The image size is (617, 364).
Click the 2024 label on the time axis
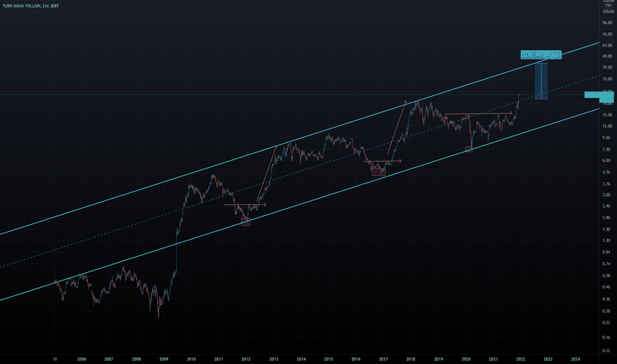575,359
